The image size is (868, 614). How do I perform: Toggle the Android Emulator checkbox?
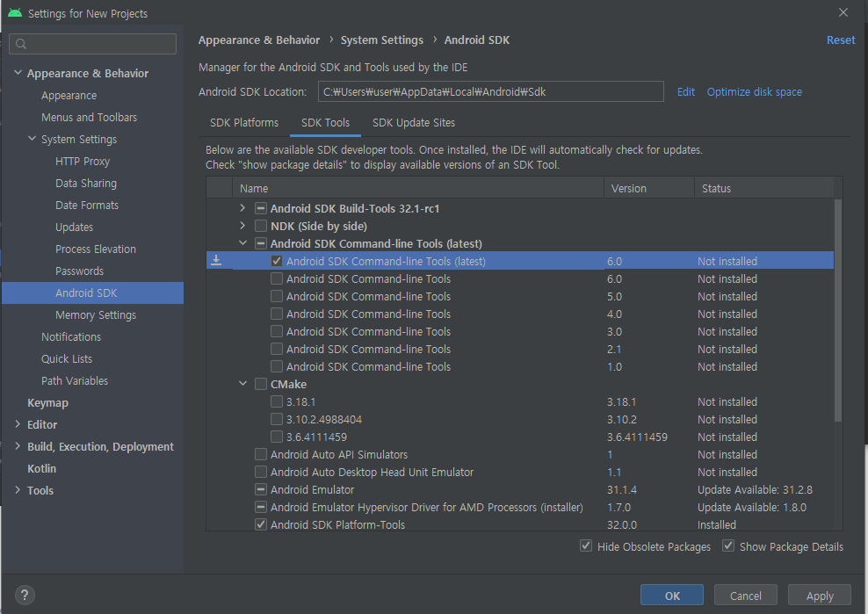[261, 489]
